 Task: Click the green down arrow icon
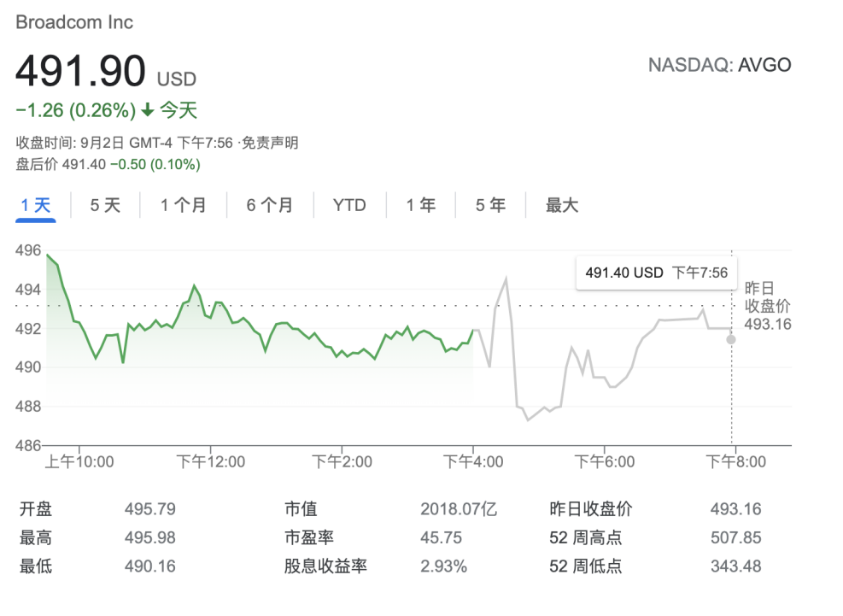point(148,110)
